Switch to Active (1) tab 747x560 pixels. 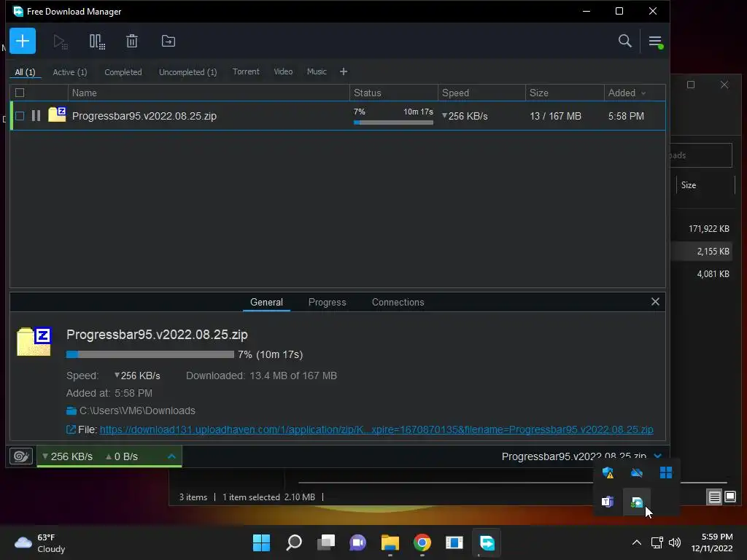[x=69, y=72]
